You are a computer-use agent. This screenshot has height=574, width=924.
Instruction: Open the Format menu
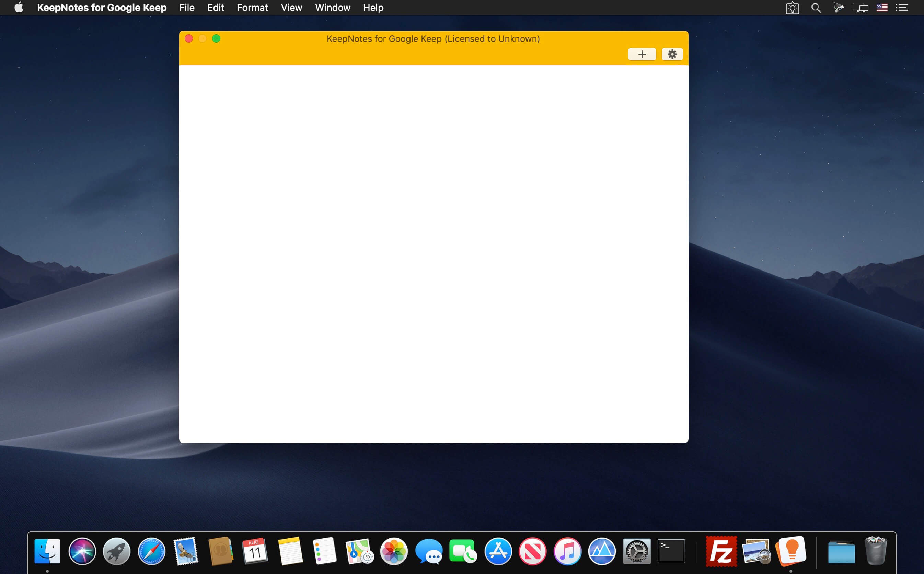tap(253, 7)
